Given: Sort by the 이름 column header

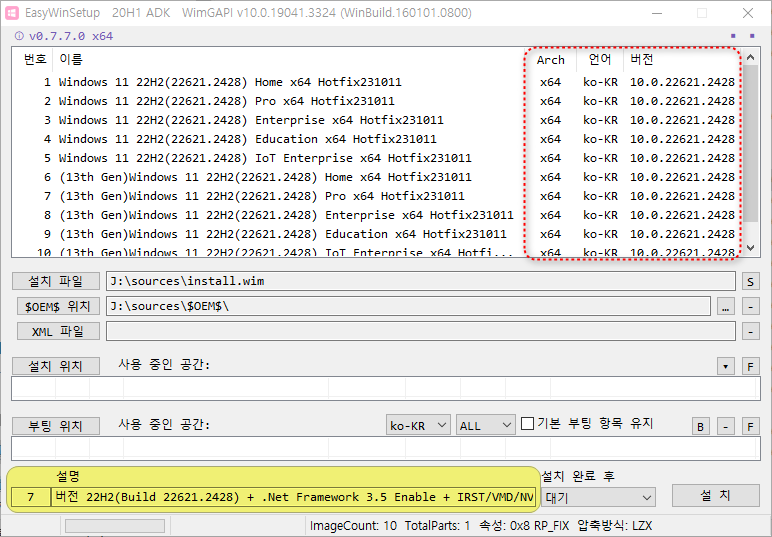Looking at the screenshot, I should [x=288, y=60].
